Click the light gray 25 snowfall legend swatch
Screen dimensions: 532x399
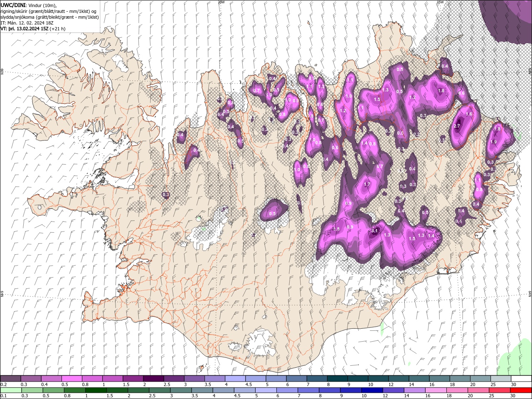point(501,379)
